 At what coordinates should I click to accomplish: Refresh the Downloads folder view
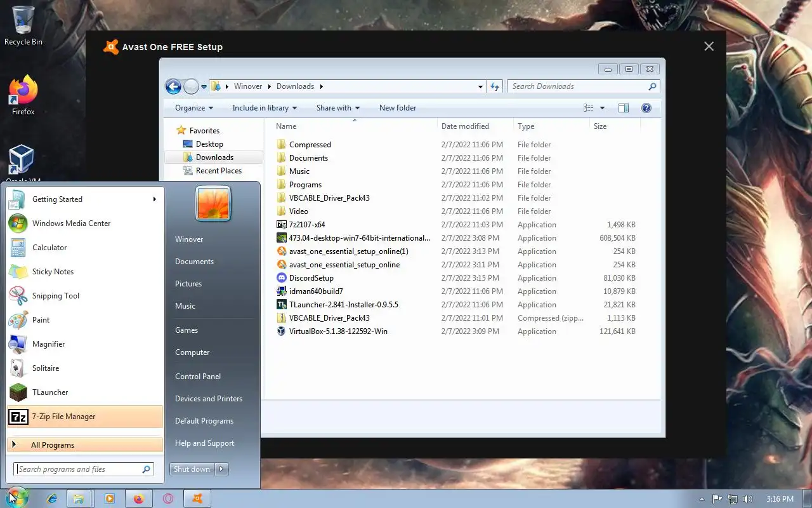[495, 86]
